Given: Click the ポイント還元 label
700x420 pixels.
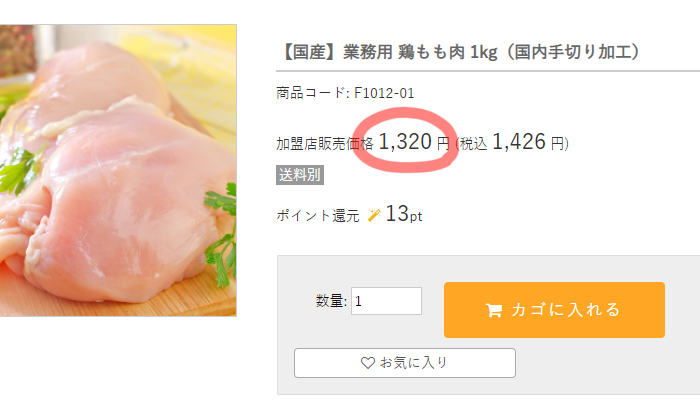Looking at the screenshot, I should 318,216.
